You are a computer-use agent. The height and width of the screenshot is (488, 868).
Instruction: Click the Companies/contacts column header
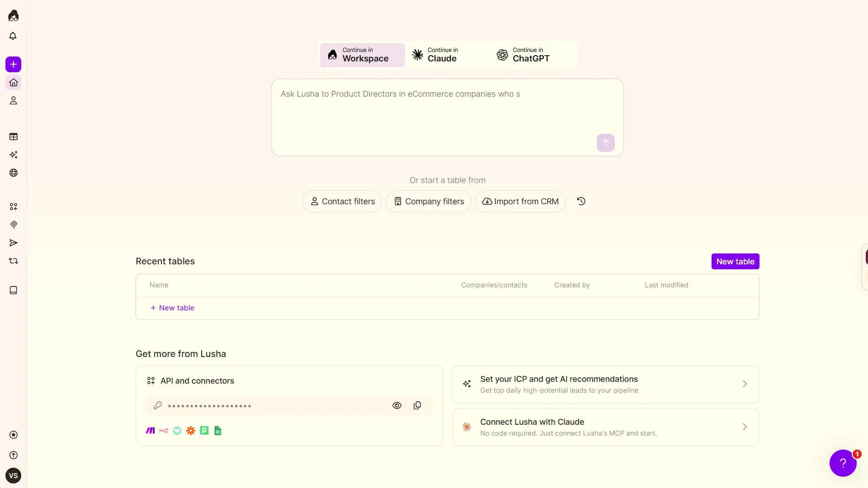(494, 285)
